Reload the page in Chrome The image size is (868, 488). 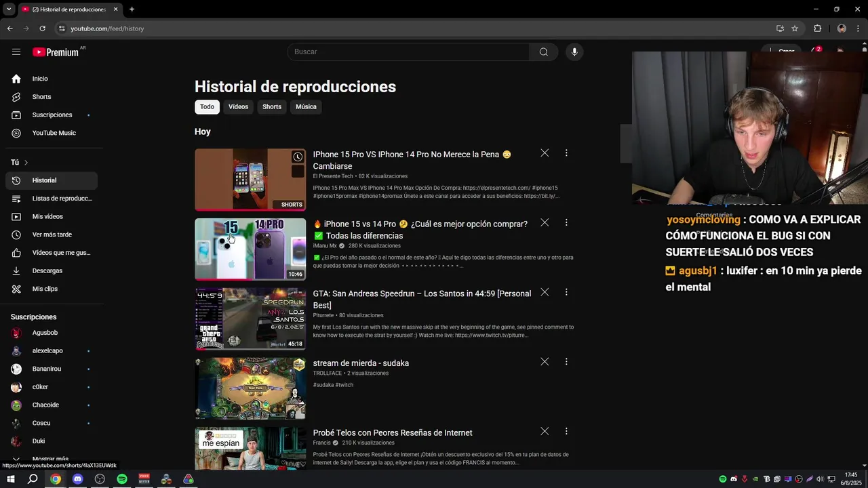pyautogui.click(x=42, y=28)
